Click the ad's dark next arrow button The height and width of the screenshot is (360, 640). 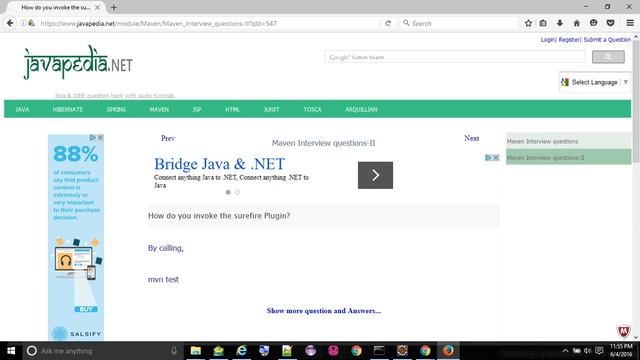click(376, 175)
